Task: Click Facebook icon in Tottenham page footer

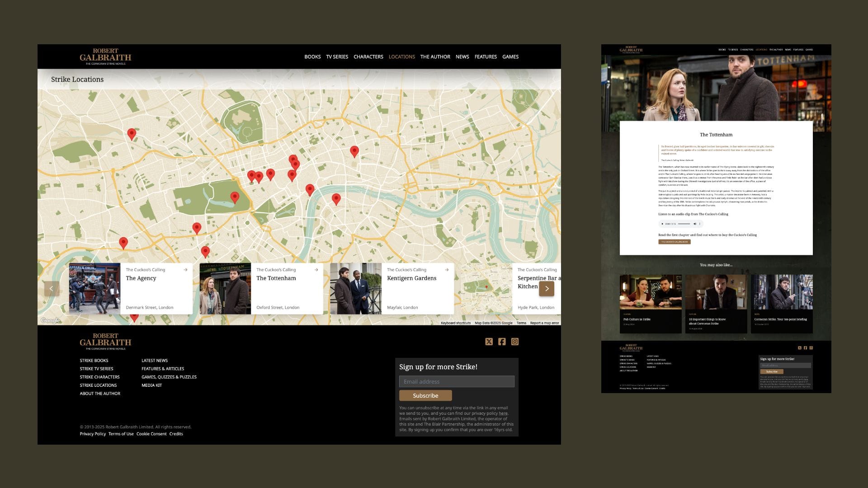Action: [805, 348]
